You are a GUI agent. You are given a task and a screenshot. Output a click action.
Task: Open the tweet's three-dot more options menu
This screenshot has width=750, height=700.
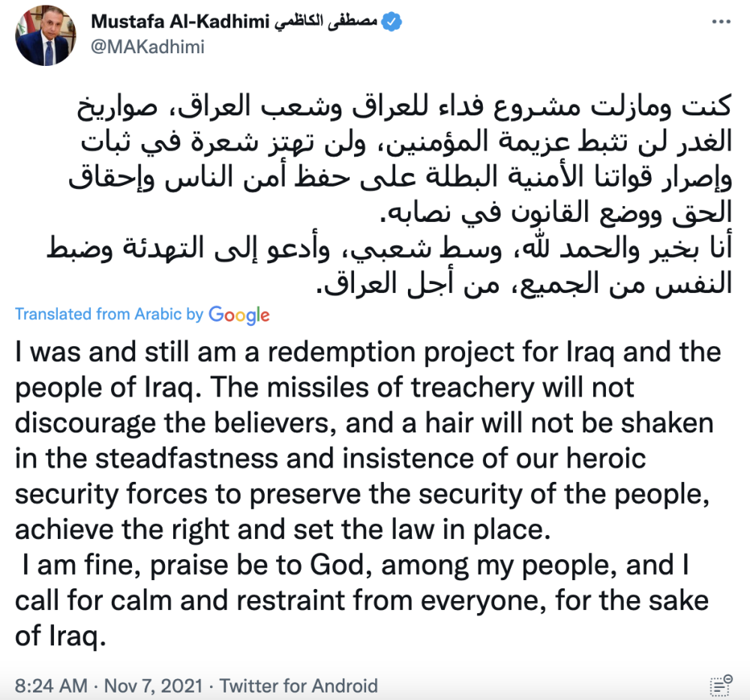click(x=721, y=22)
